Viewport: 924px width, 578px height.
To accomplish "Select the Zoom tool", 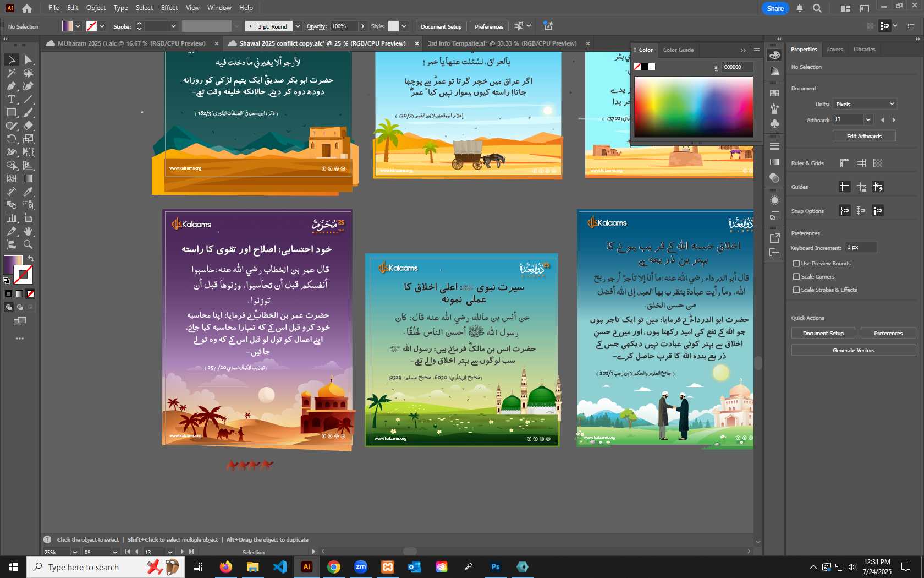I will 28,244.
